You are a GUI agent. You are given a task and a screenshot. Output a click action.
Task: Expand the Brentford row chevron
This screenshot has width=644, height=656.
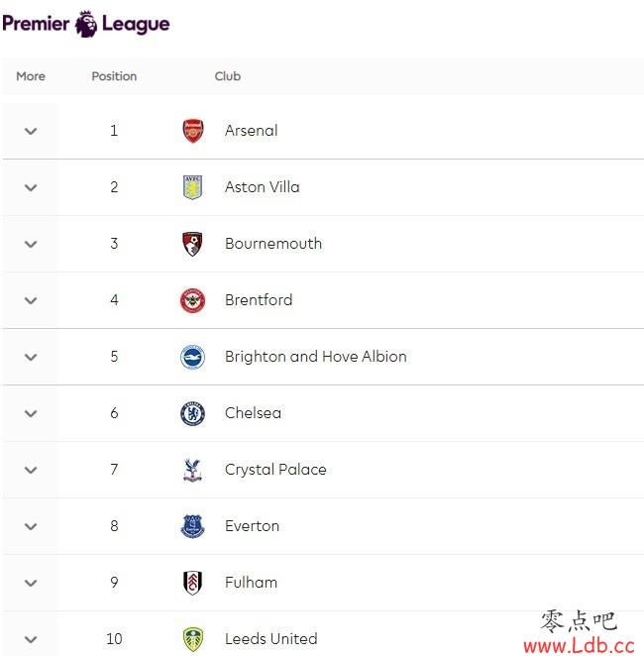tap(31, 300)
